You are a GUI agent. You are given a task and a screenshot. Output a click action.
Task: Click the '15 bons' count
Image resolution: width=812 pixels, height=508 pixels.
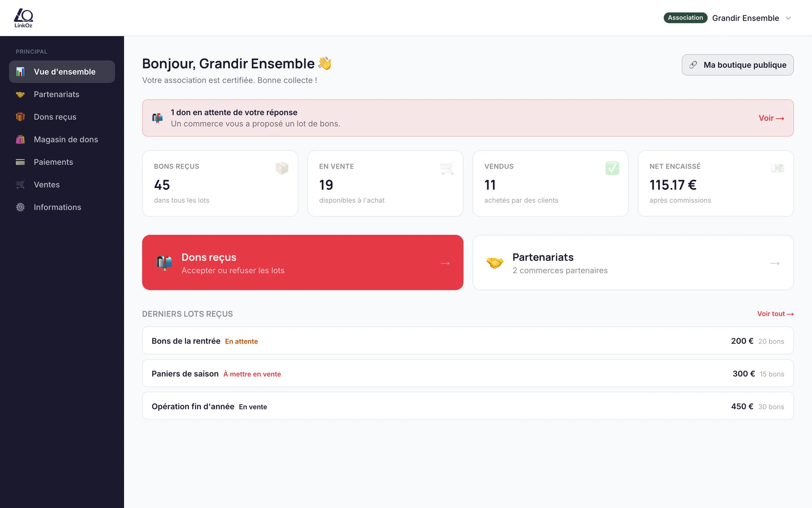click(x=772, y=374)
